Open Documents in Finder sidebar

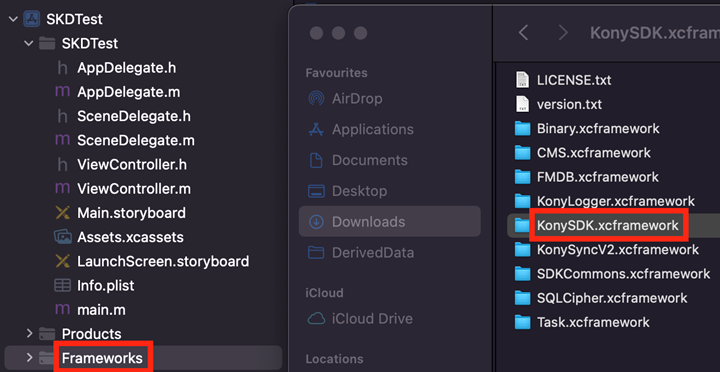[370, 160]
